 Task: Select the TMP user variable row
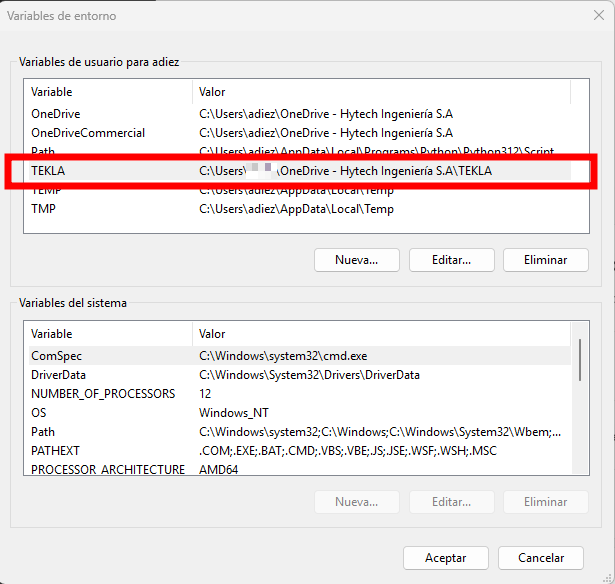(44, 209)
